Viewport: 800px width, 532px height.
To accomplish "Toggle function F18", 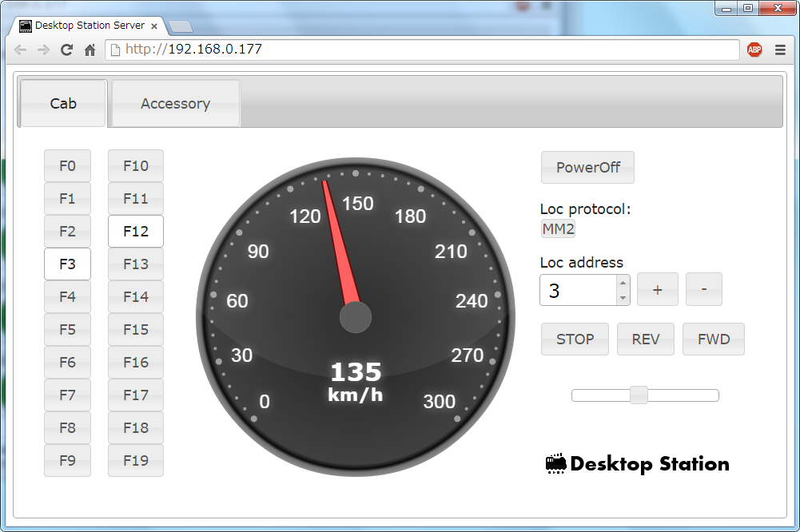I will point(136,427).
